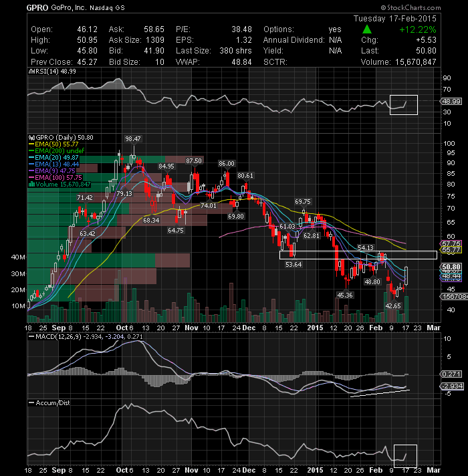Click the Last Size 380 shrs value
This screenshot has width=468, height=476.
[235, 51]
